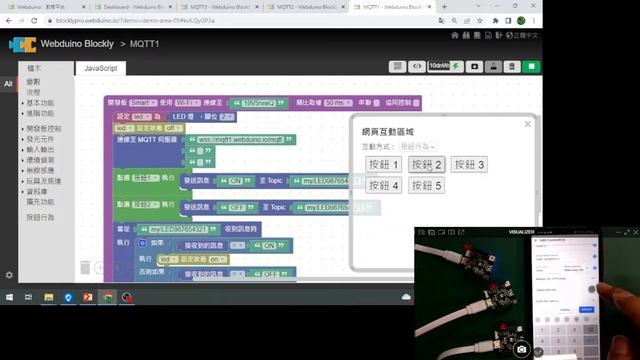Switch to the 積木 blocks tab

tap(34, 68)
